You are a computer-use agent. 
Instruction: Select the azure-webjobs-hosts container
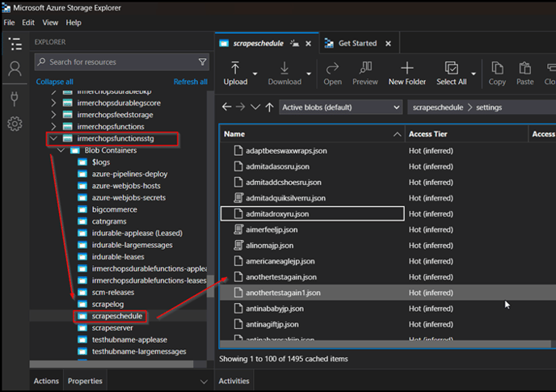tap(126, 186)
